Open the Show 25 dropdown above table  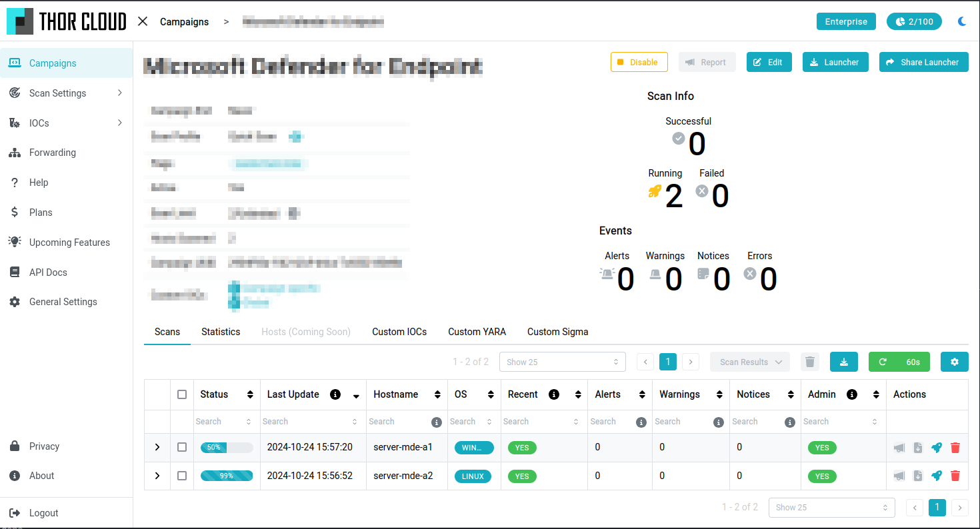pyautogui.click(x=563, y=362)
